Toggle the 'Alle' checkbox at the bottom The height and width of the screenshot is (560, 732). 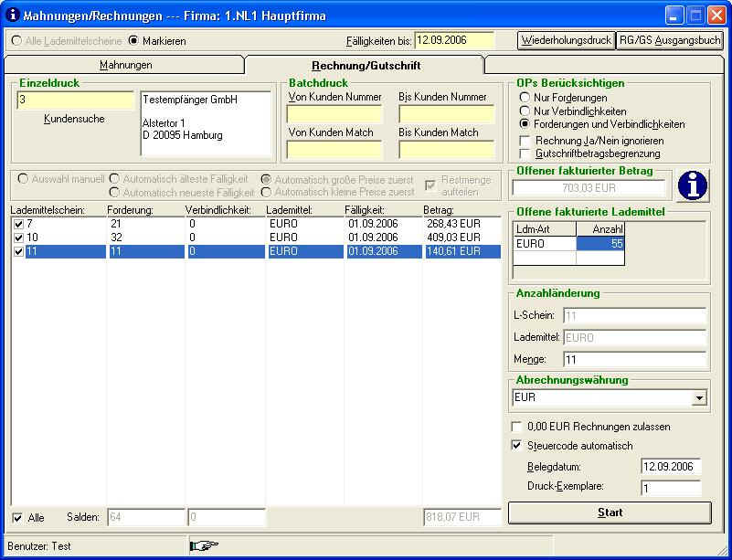pos(18,518)
